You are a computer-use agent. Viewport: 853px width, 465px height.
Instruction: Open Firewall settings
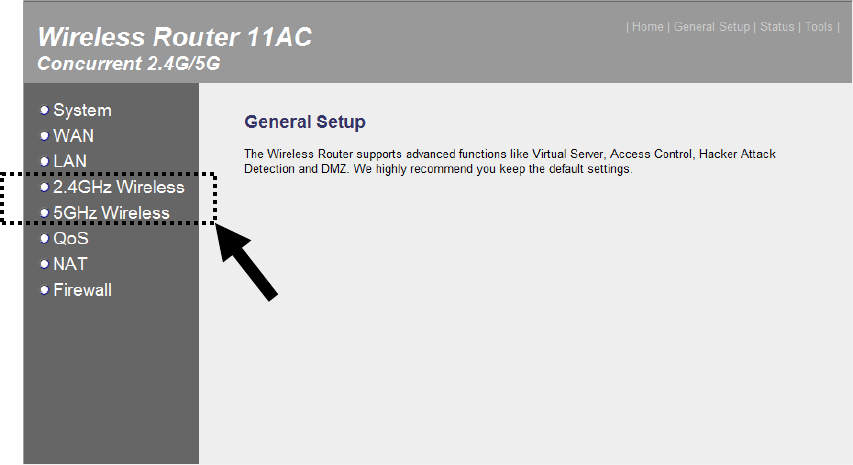(83, 290)
